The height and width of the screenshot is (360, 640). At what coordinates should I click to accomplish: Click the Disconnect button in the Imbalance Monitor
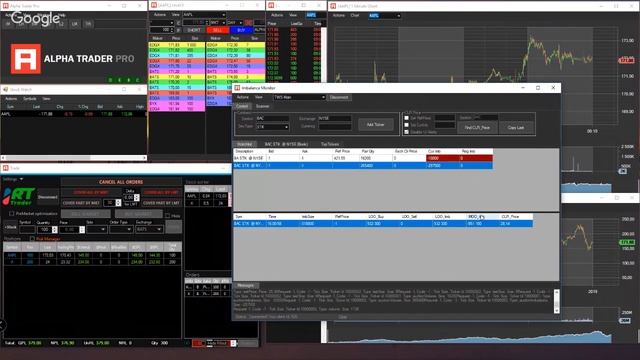coord(339,97)
